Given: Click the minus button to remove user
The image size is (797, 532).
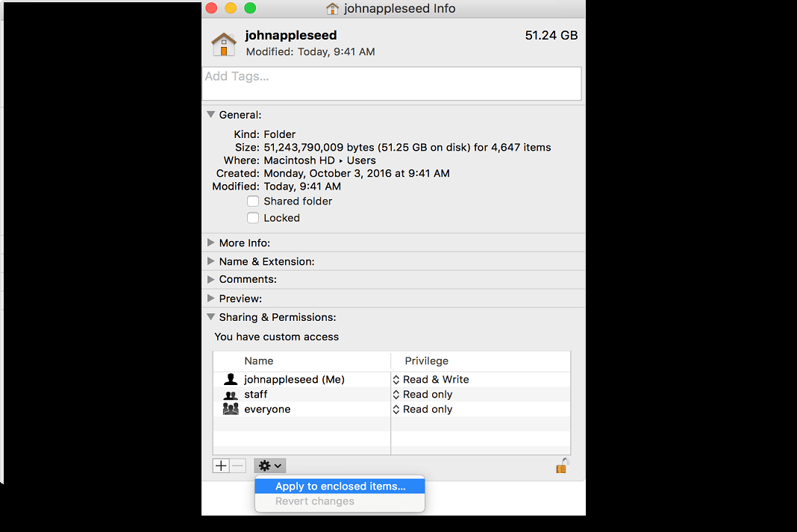Looking at the screenshot, I should [237, 466].
